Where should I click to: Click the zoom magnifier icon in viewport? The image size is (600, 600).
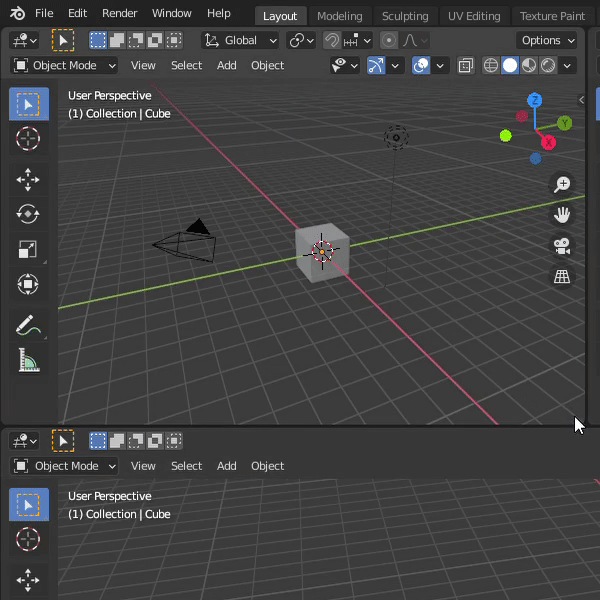[x=562, y=183]
